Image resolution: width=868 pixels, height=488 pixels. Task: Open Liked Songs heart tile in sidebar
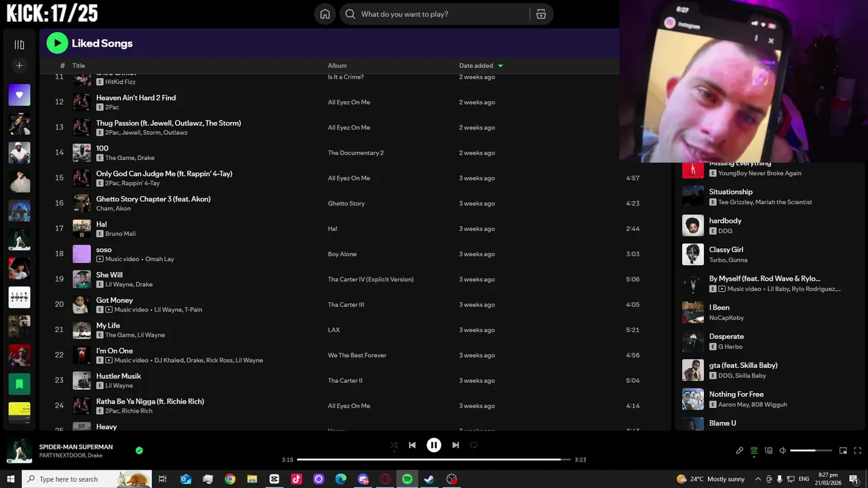[19, 95]
